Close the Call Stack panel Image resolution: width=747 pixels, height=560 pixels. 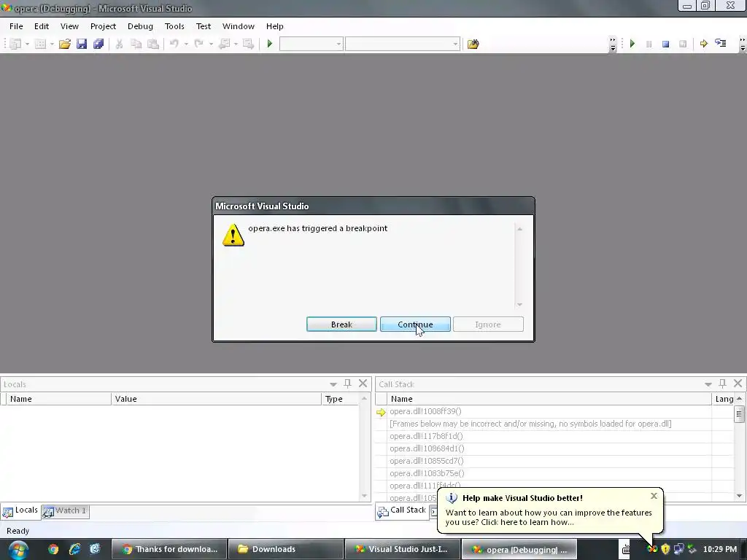click(x=738, y=384)
